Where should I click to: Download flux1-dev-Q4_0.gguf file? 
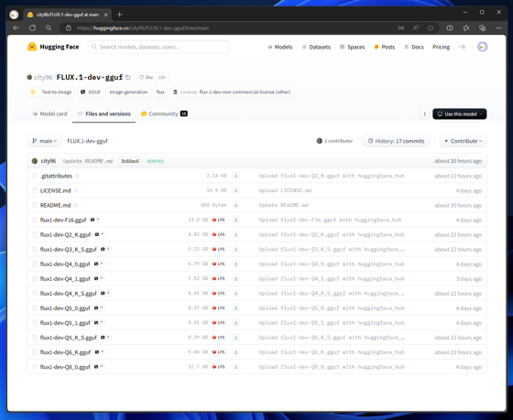[236, 264]
